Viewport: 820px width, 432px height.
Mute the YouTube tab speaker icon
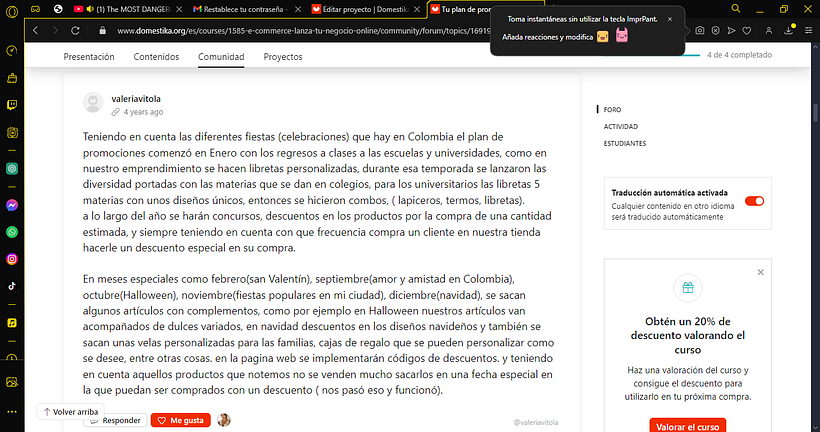(x=90, y=9)
